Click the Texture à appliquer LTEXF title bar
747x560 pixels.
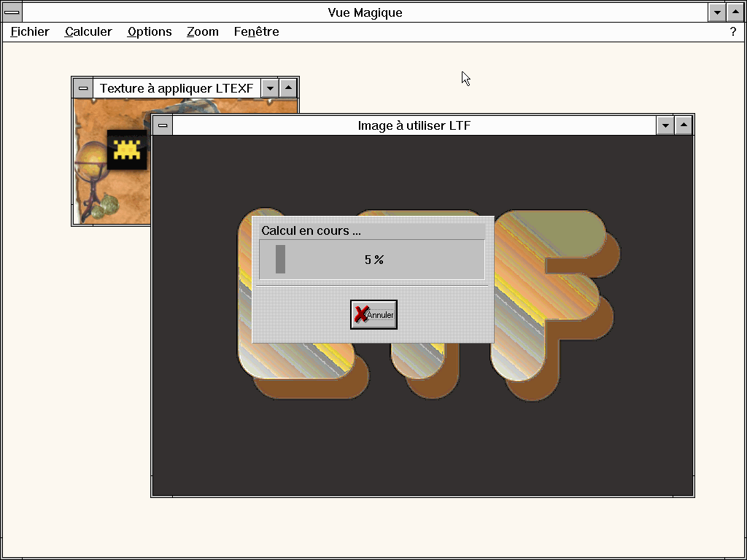coord(177,88)
